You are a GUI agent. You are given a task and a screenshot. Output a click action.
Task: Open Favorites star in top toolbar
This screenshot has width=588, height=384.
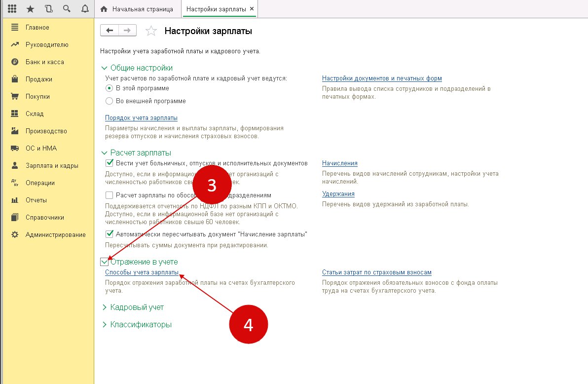[30, 9]
